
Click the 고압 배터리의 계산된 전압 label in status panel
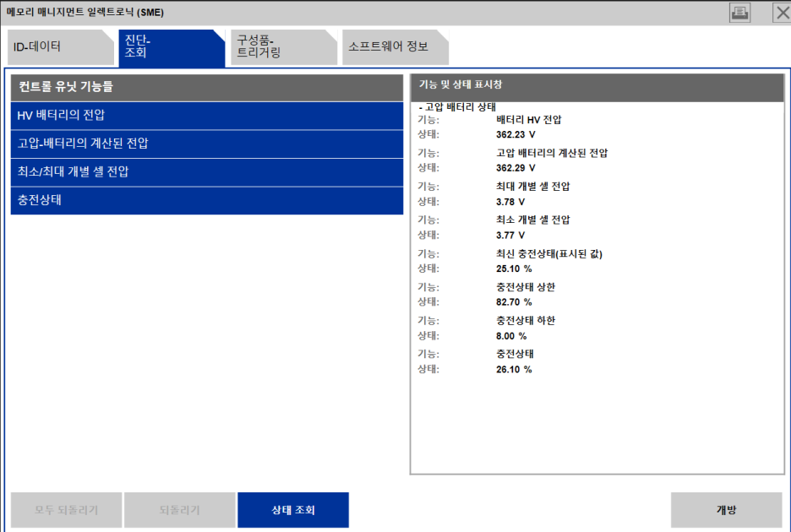pos(552,153)
